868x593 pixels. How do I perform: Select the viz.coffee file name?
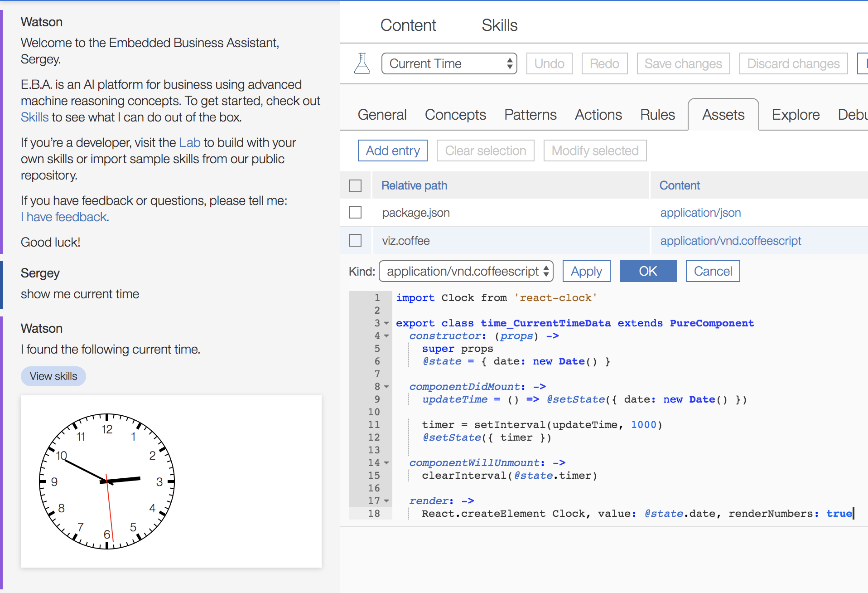click(406, 241)
